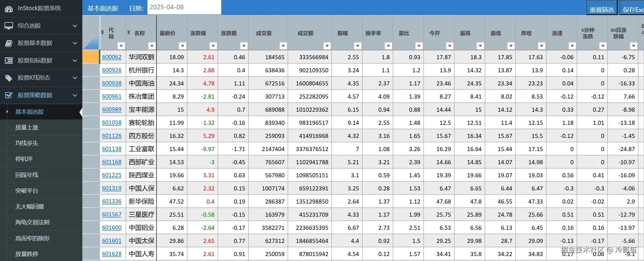Expand the 综合选股 menu chevron
This screenshot has height=261, width=644.
pyautogui.click(x=75, y=26)
